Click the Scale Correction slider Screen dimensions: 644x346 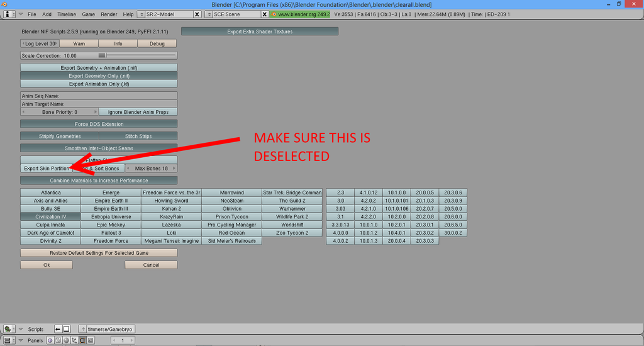pyautogui.click(x=99, y=55)
